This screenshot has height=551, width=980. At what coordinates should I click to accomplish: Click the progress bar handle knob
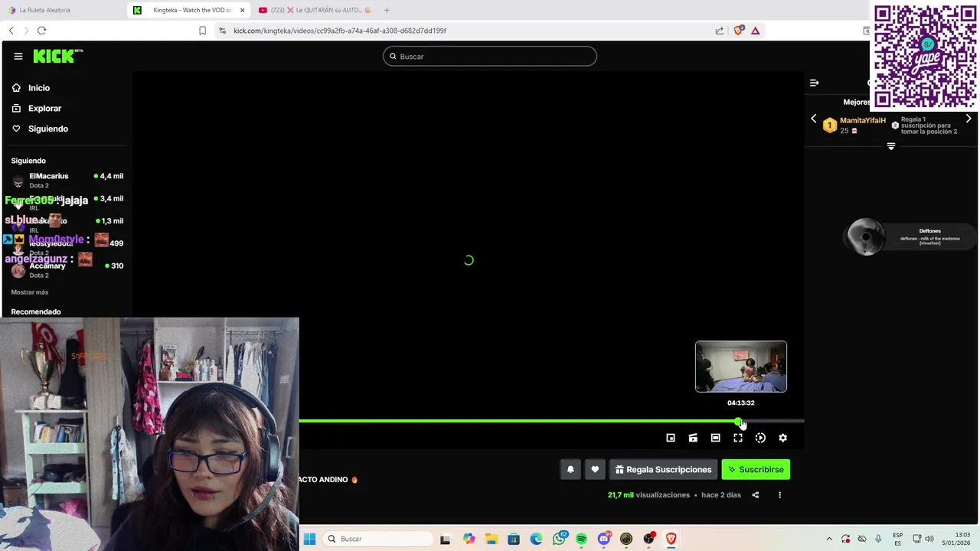tap(738, 421)
